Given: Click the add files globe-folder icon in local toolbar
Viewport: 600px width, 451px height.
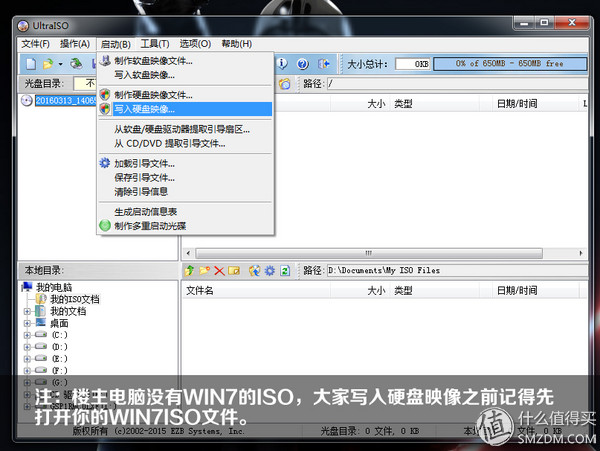Looking at the screenshot, I should 254,271.
